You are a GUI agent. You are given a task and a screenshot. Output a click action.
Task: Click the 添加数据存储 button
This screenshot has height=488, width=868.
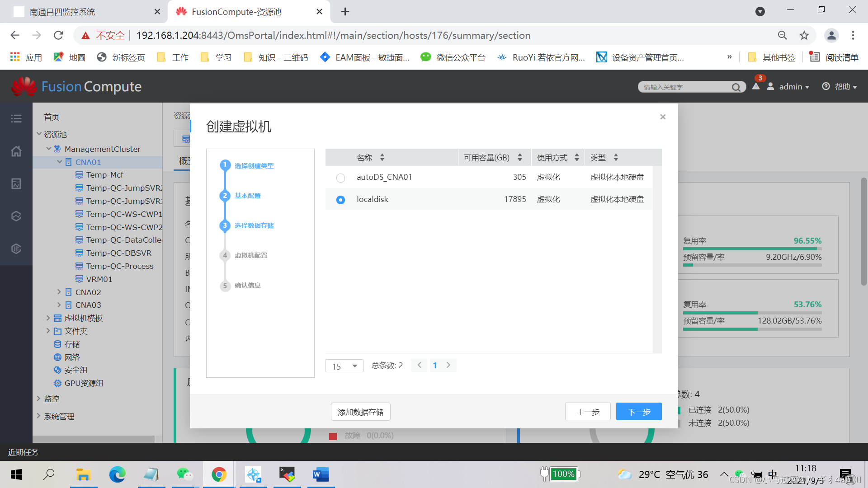[360, 412]
